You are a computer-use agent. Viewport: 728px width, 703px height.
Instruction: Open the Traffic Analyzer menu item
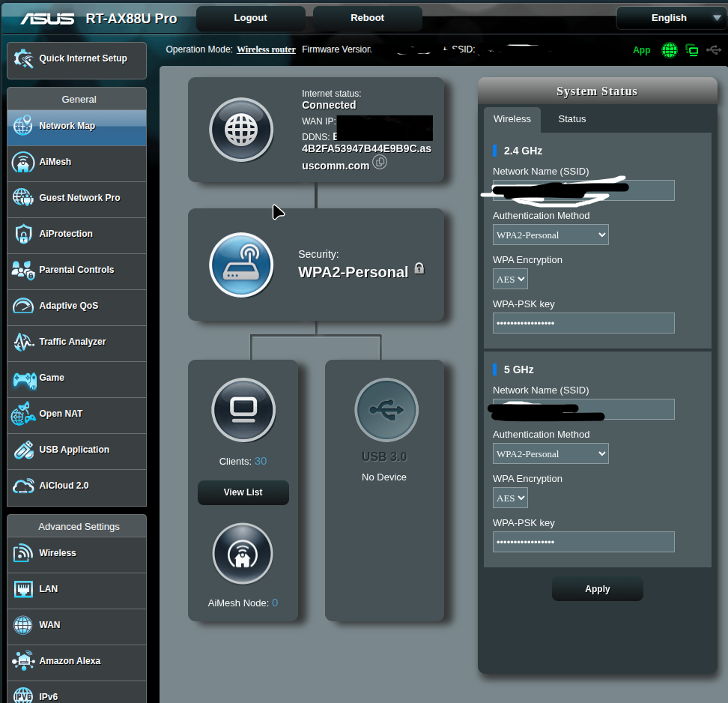tap(76, 342)
